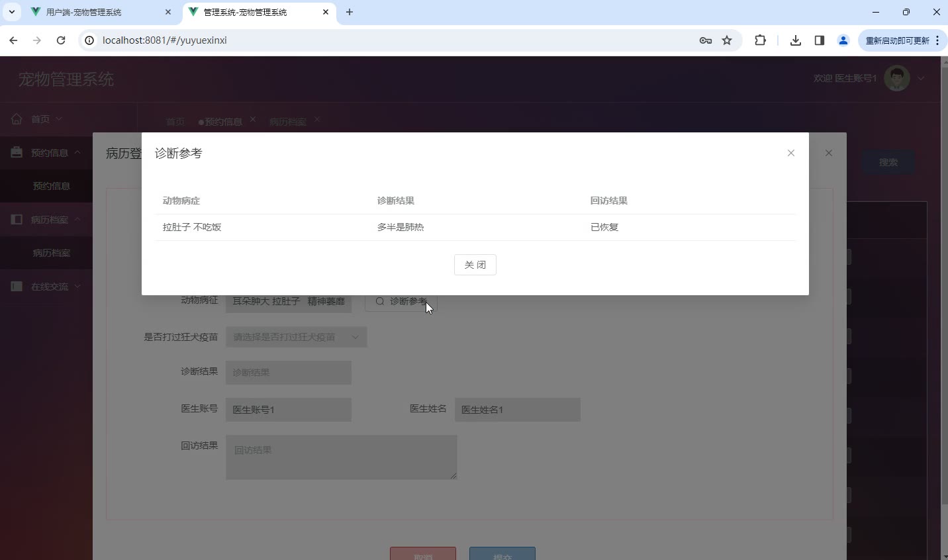Viewport: 948px width, 560px height.
Task: Click the icon beside 病历档案 group
Action: [x=17, y=219]
